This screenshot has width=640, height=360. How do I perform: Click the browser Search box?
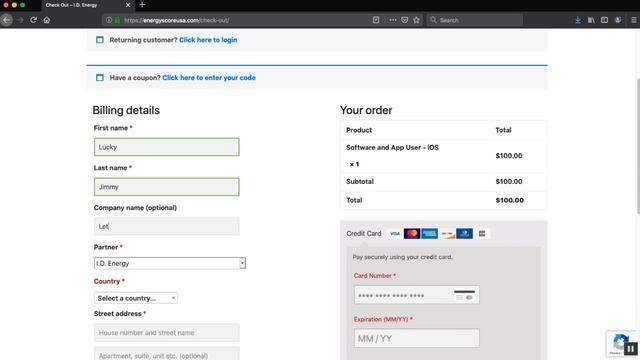click(475, 20)
